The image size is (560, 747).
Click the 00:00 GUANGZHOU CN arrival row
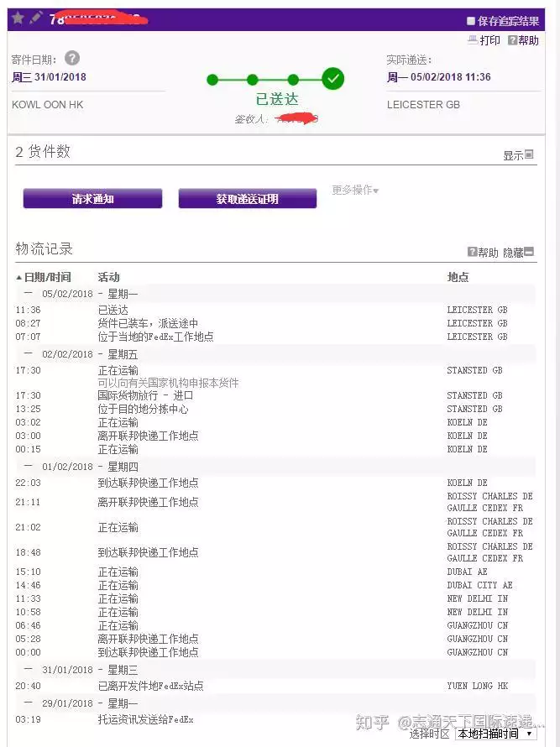275,652
